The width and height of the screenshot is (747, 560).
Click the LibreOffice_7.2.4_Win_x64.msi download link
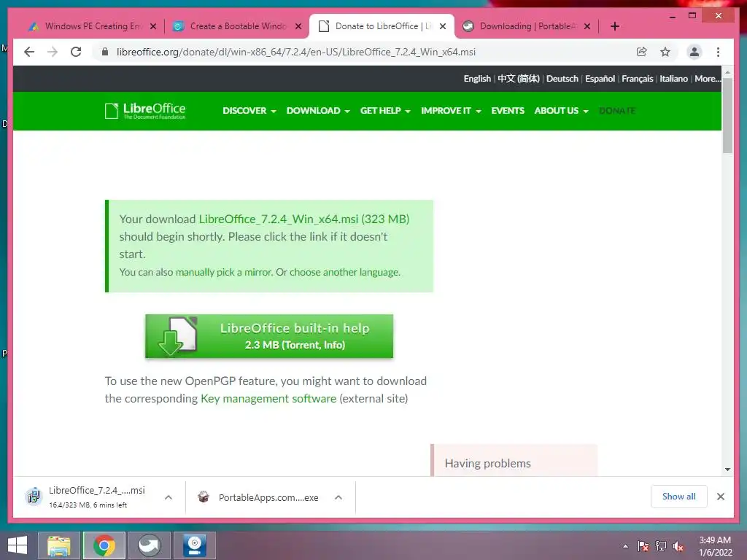coord(304,219)
